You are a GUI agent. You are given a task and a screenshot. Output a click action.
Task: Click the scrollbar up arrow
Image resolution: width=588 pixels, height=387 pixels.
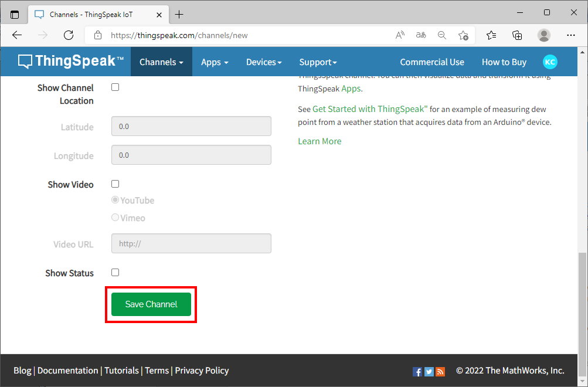(x=582, y=52)
